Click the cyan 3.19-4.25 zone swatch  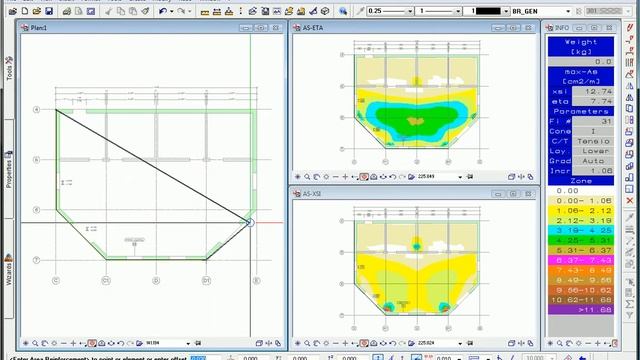(581, 230)
